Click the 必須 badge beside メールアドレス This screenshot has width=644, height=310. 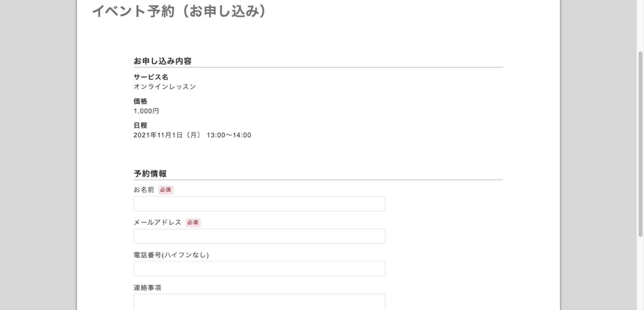[x=193, y=223]
